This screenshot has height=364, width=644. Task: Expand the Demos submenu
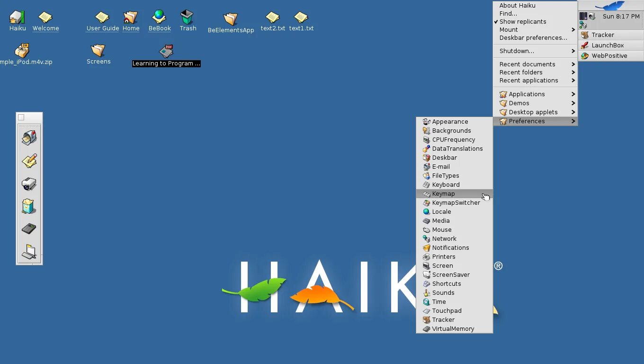pos(535,103)
